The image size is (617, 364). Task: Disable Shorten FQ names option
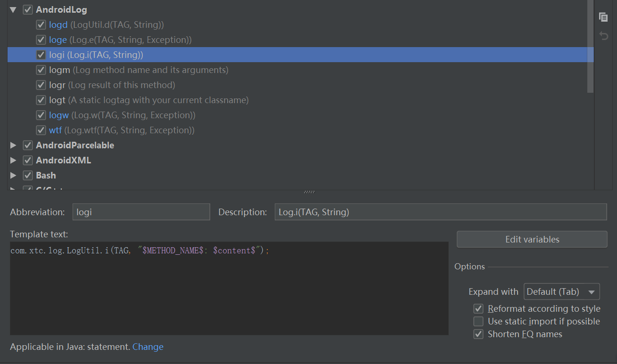pos(478,334)
